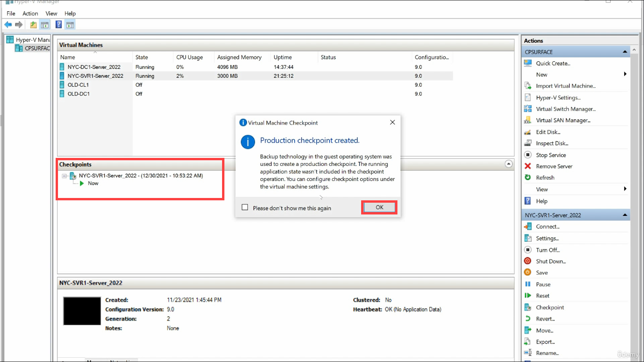Click OK in the checkpoint dialog
644x362 pixels.
(x=380, y=207)
